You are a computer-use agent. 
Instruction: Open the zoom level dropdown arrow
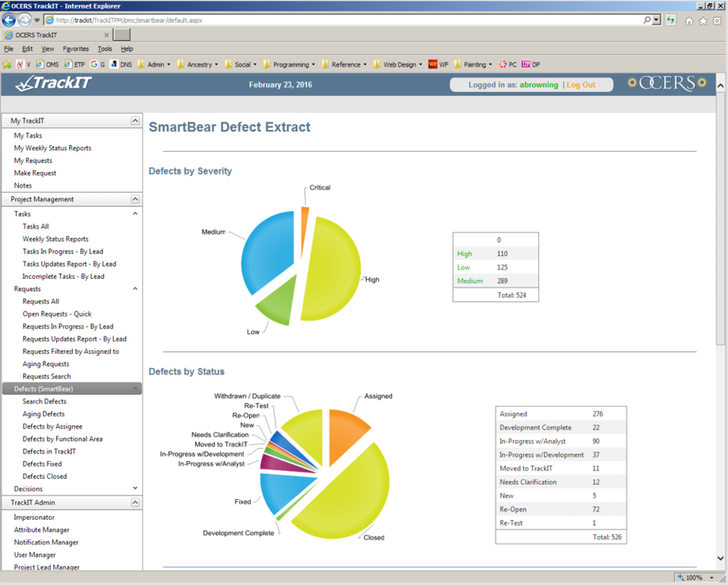(711, 577)
